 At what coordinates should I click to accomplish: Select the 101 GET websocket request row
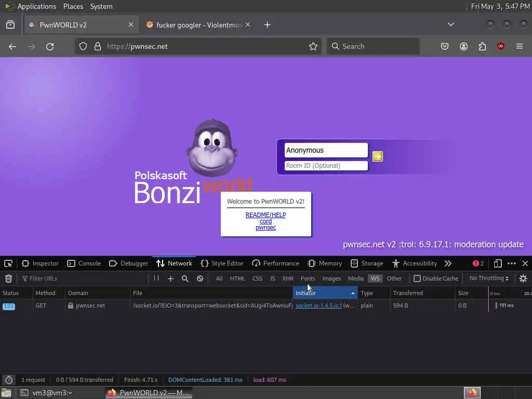(266, 305)
